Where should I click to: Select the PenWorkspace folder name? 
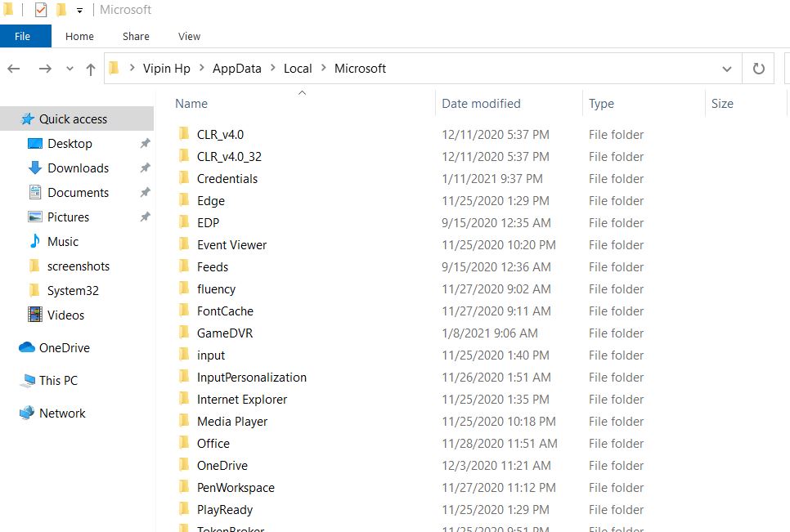point(236,488)
